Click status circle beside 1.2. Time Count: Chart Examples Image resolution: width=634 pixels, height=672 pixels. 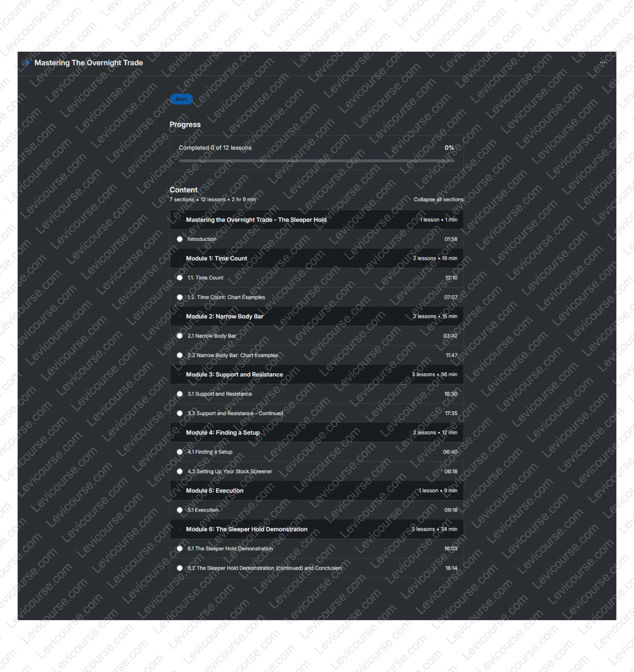180,297
